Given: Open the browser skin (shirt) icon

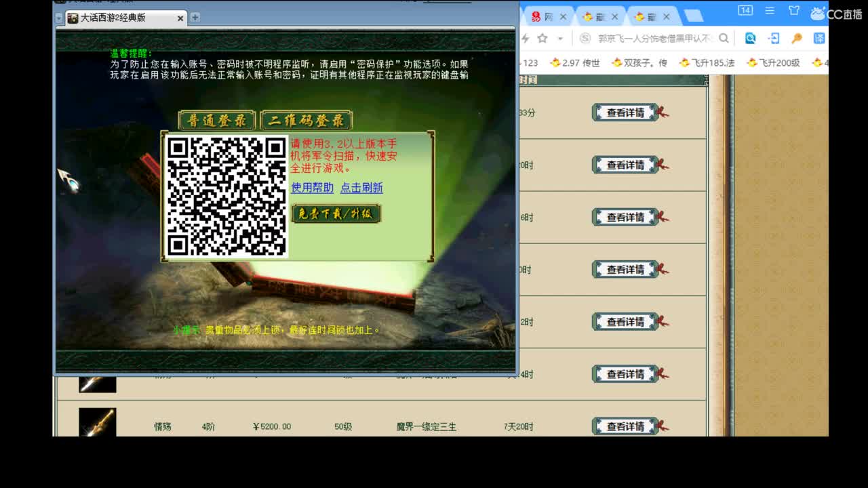Looking at the screenshot, I should pyautogui.click(x=794, y=10).
